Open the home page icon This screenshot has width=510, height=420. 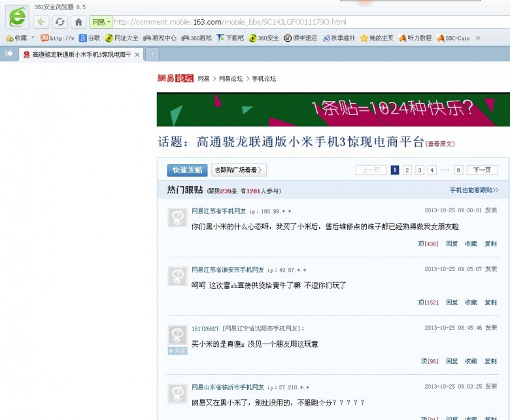(78, 22)
